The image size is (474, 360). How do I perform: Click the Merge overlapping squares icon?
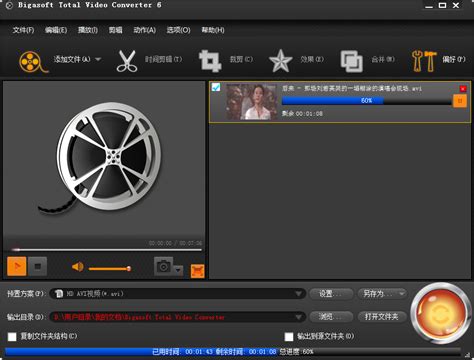pos(351,61)
